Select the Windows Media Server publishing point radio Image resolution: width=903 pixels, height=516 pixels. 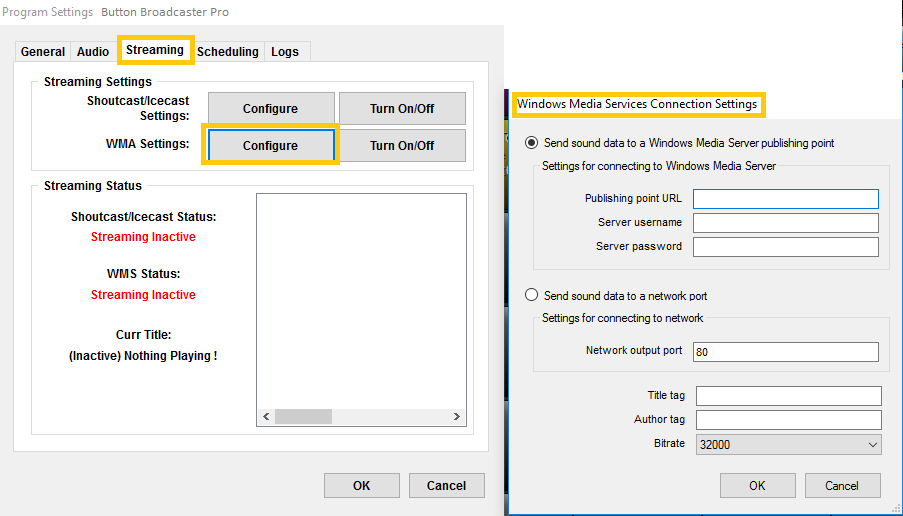pos(532,142)
